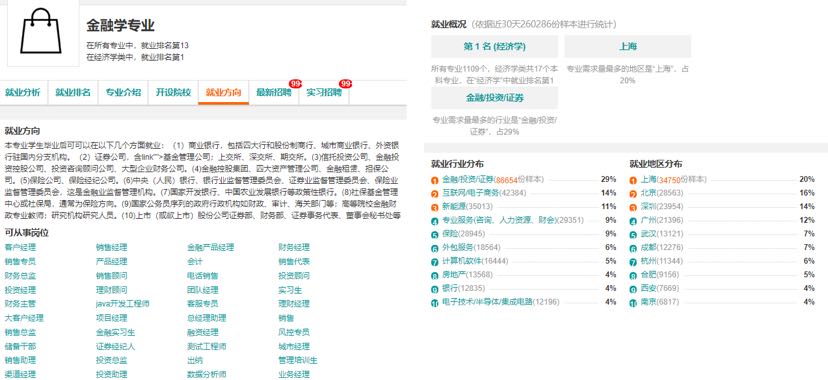
Task: Click the 上海 summary box
Action: coord(627,46)
